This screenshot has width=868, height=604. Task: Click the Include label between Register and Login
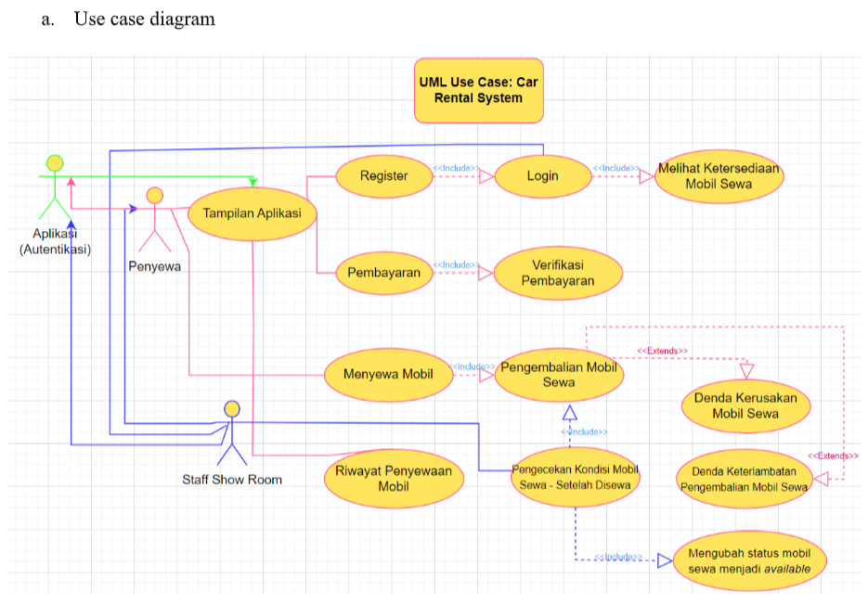pos(456,168)
